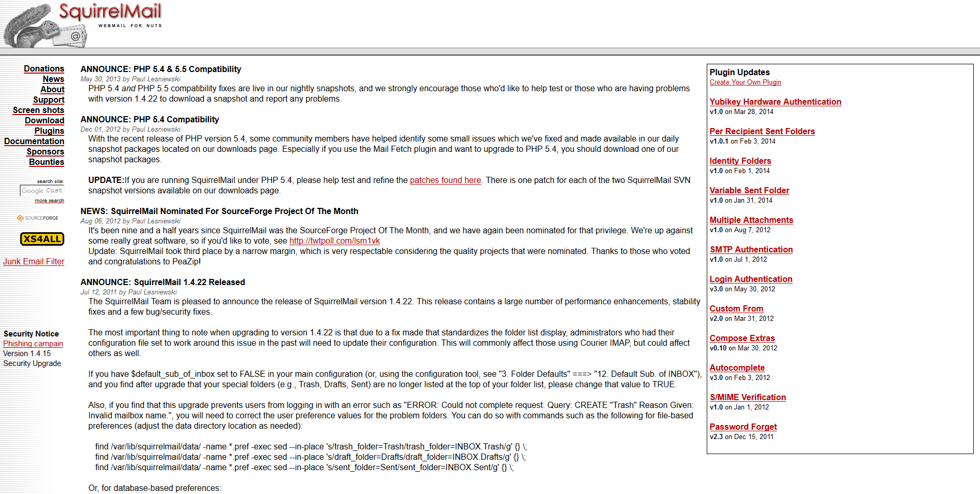Open the Junk Email Filter link
The width and height of the screenshot is (980, 494).
pos(34,262)
